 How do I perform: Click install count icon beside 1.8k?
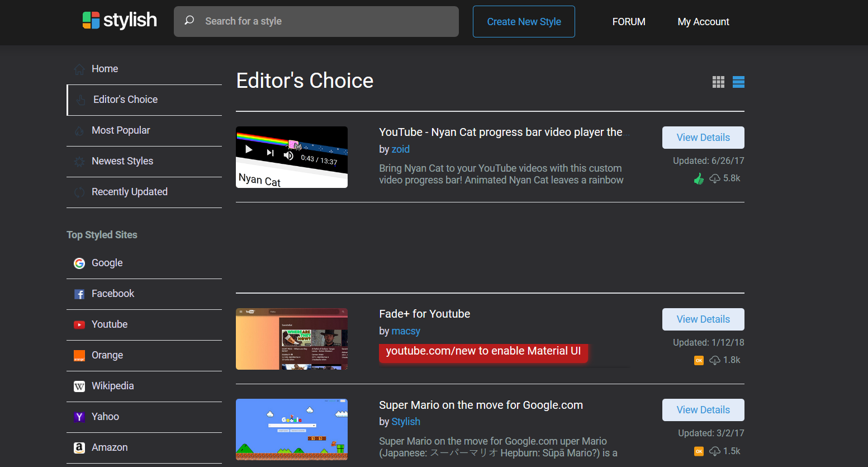click(x=715, y=360)
